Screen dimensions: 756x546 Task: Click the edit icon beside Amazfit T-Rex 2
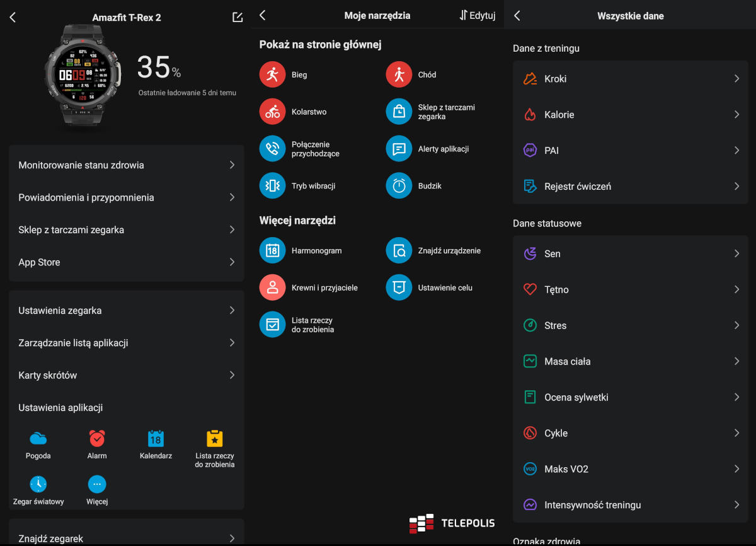coord(238,17)
